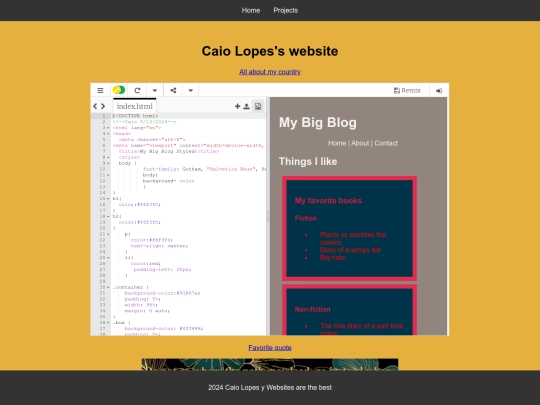The image size is (540, 405).
Task: Collapse code fold arrow on line 4
Action: tap(108, 134)
